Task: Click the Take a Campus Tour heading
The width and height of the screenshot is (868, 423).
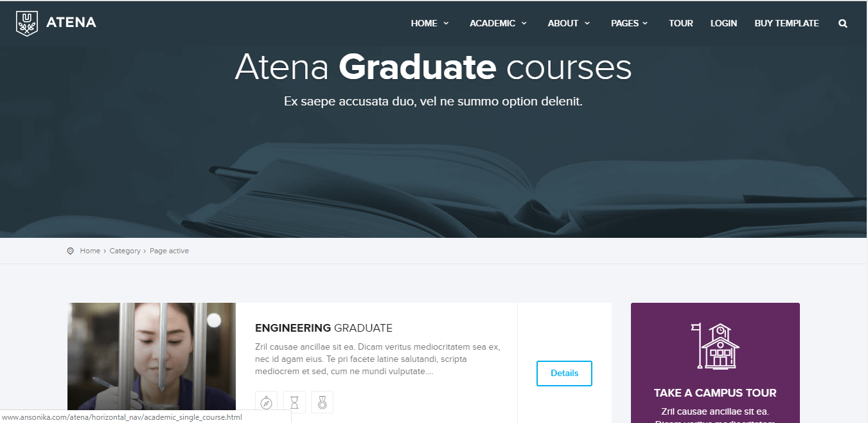Action: click(715, 393)
